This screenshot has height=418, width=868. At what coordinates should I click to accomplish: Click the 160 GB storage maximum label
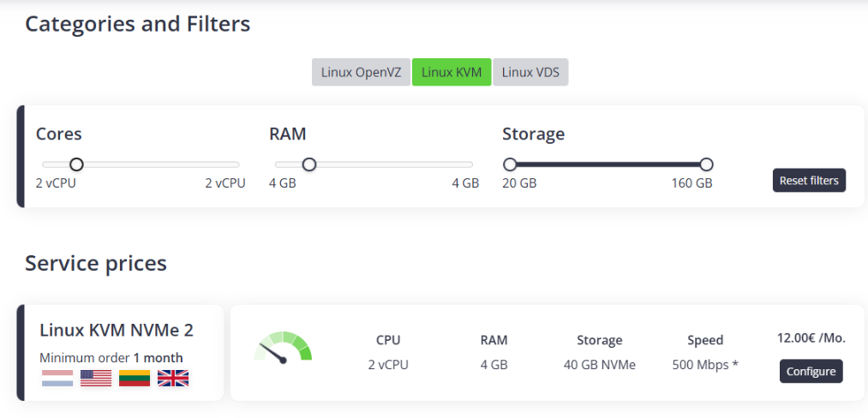[691, 183]
